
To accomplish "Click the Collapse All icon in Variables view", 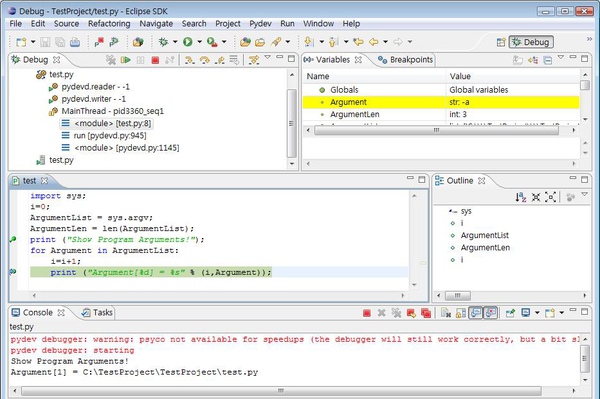I will (x=548, y=60).
